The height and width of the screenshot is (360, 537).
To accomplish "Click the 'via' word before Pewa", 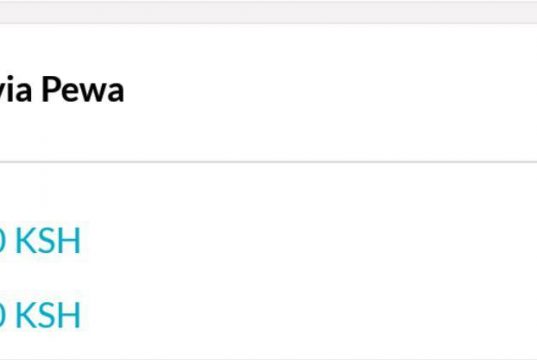I will point(16,89).
